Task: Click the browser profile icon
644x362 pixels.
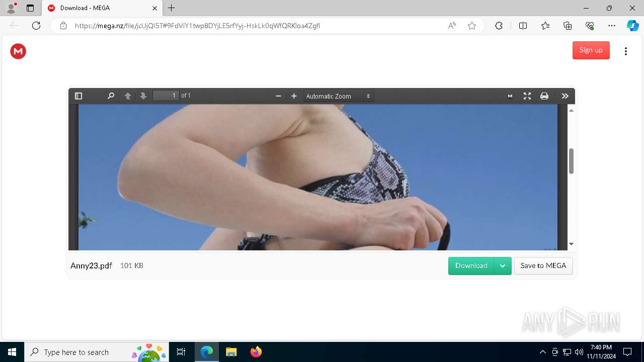Action: (x=11, y=8)
